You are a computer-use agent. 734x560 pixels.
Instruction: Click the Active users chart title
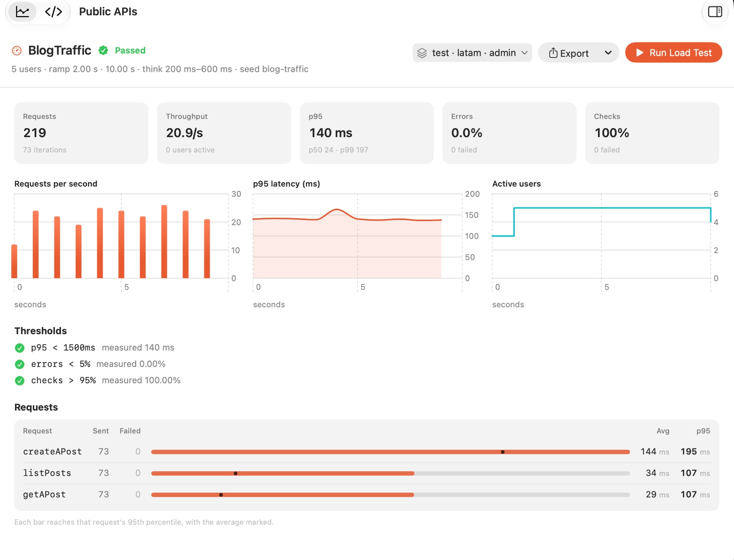pyautogui.click(x=516, y=184)
